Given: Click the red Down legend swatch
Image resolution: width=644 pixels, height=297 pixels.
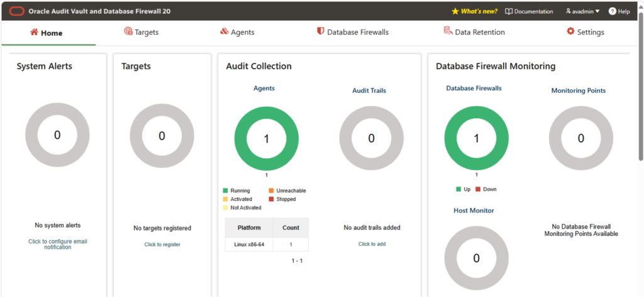Looking at the screenshot, I should tap(478, 190).
